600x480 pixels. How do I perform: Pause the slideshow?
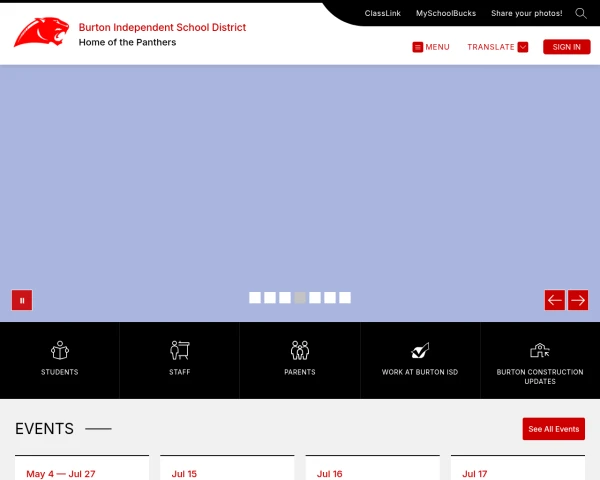click(22, 300)
